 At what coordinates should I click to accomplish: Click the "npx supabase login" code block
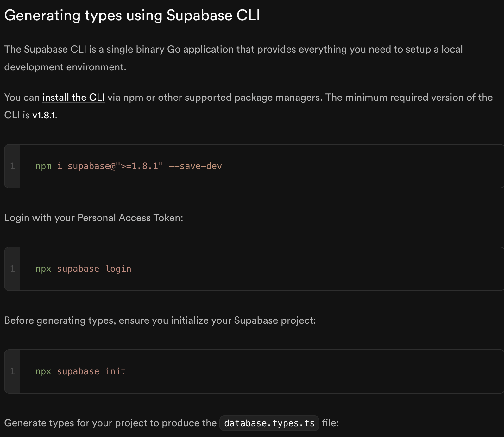[253, 269]
